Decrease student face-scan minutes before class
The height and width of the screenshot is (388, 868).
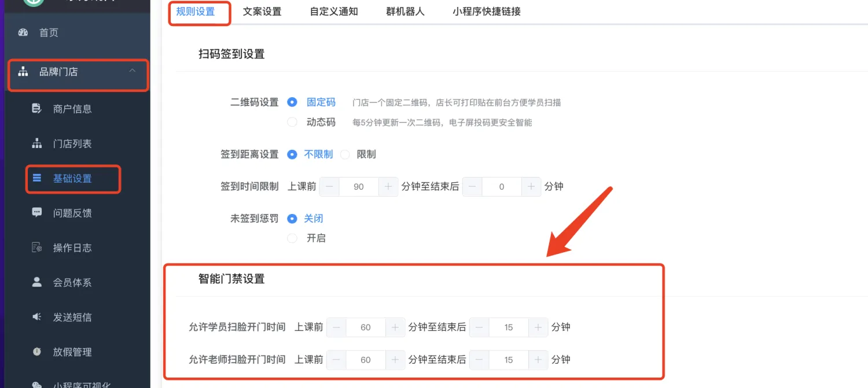pyautogui.click(x=336, y=327)
